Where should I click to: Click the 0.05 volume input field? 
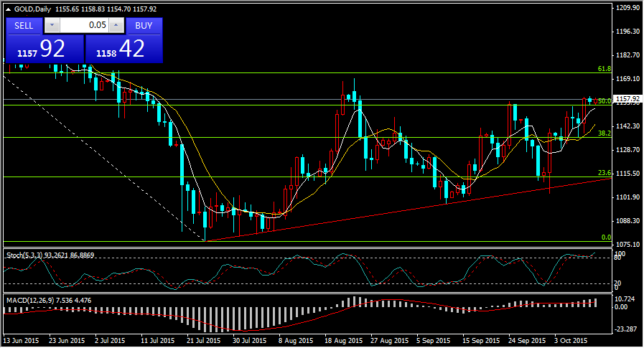point(84,25)
